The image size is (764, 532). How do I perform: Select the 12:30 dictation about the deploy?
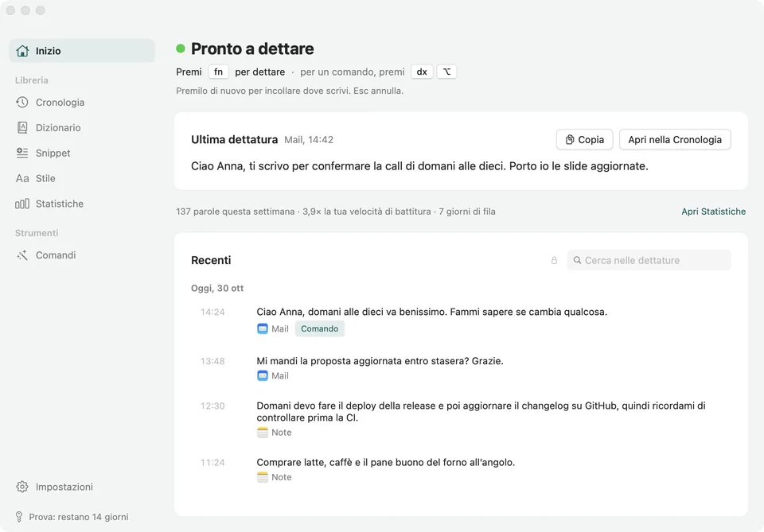pos(481,411)
